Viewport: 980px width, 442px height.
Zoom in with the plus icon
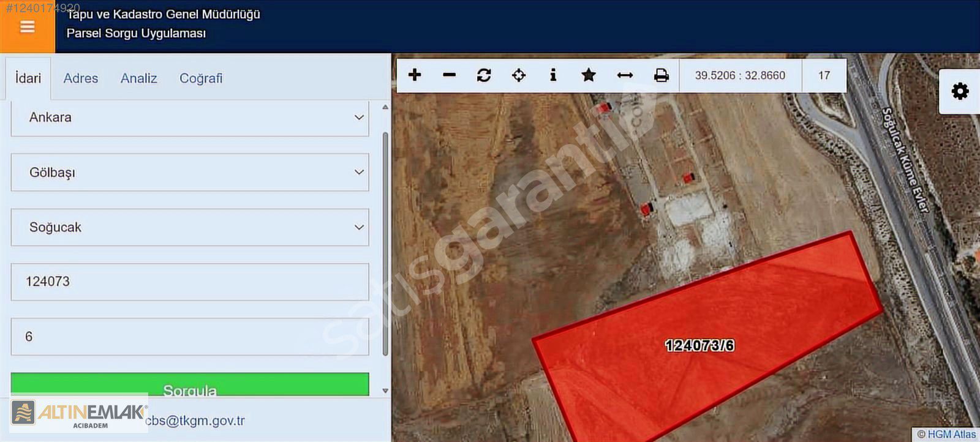pyautogui.click(x=415, y=75)
